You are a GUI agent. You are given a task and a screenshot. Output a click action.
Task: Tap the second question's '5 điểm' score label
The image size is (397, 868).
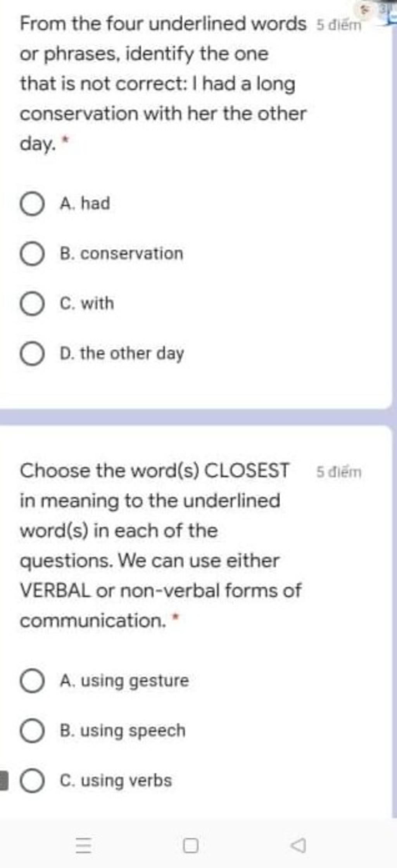[339, 472]
